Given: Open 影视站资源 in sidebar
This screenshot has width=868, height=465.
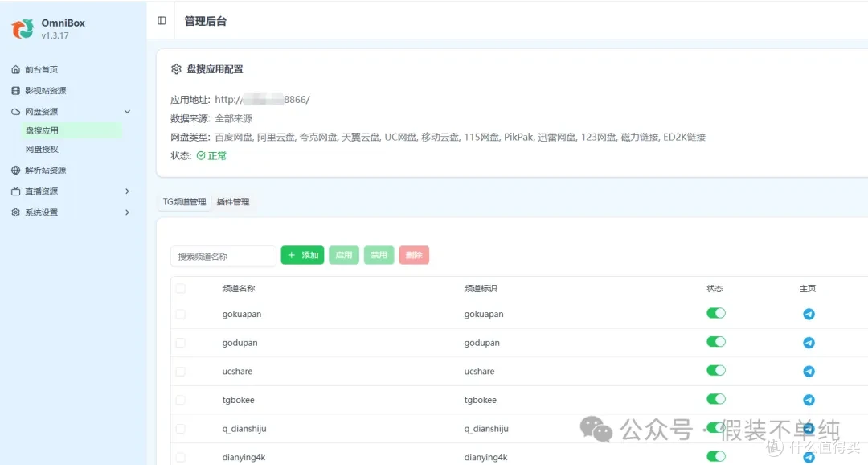Looking at the screenshot, I should (45, 90).
